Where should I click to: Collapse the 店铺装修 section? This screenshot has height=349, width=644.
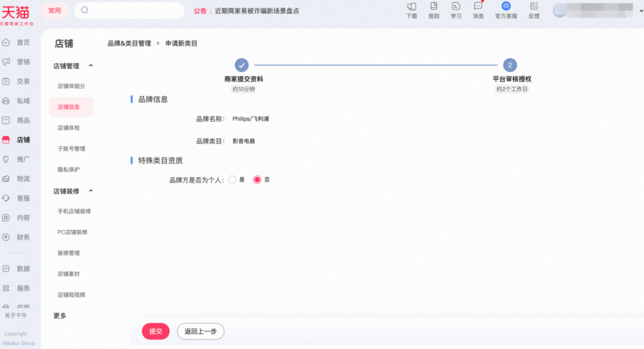click(x=91, y=191)
